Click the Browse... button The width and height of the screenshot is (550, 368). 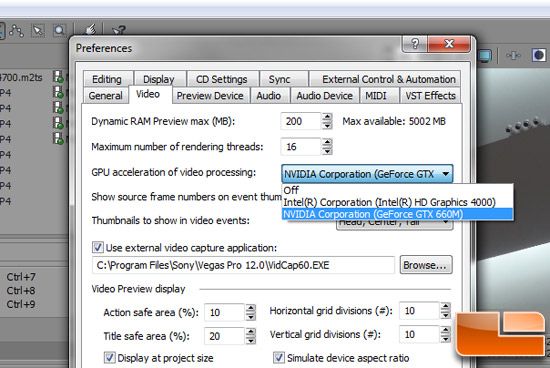click(426, 265)
